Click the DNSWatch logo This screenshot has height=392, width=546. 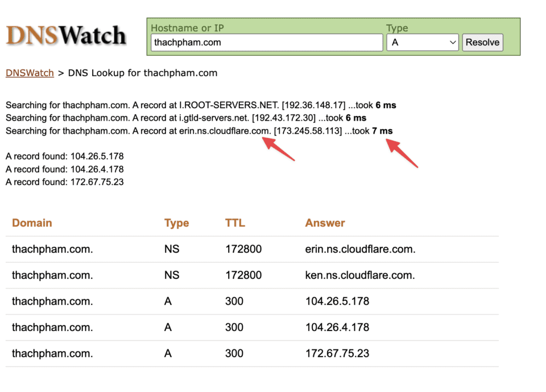click(x=66, y=36)
